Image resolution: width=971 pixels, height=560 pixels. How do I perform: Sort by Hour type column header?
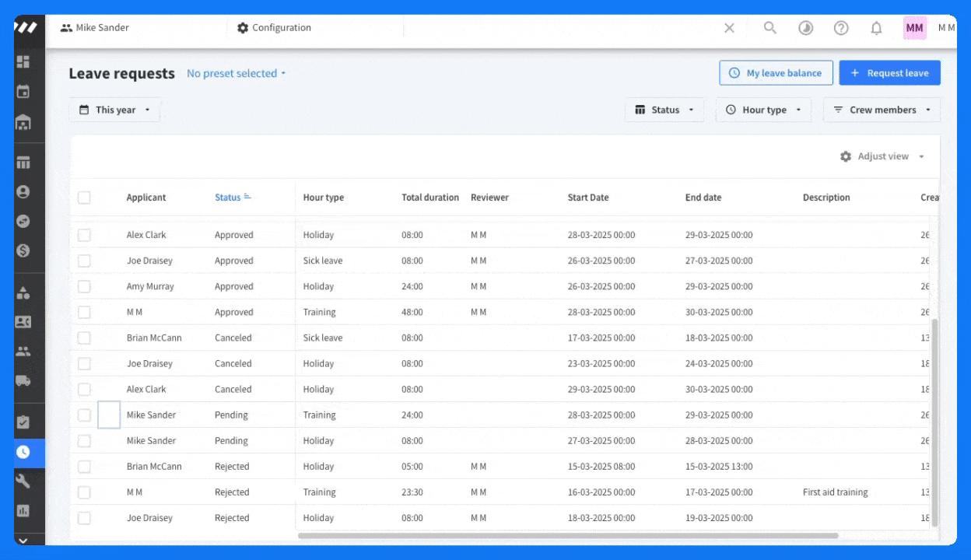(324, 198)
